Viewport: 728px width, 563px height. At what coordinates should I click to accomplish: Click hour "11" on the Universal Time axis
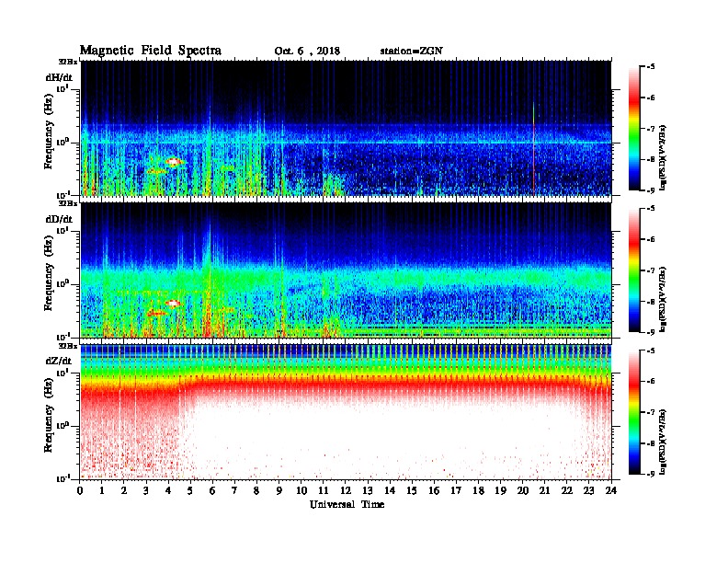324,490
